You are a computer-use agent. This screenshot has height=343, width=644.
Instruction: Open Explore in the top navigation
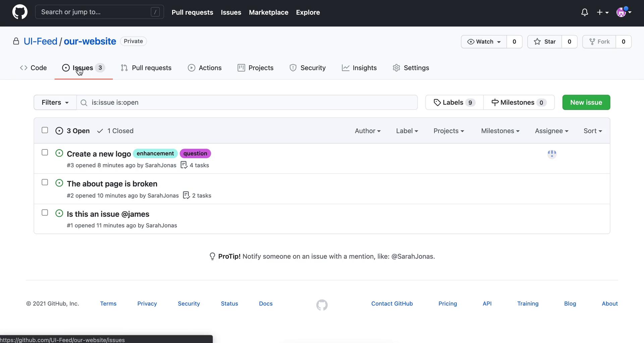[x=308, y=12]
